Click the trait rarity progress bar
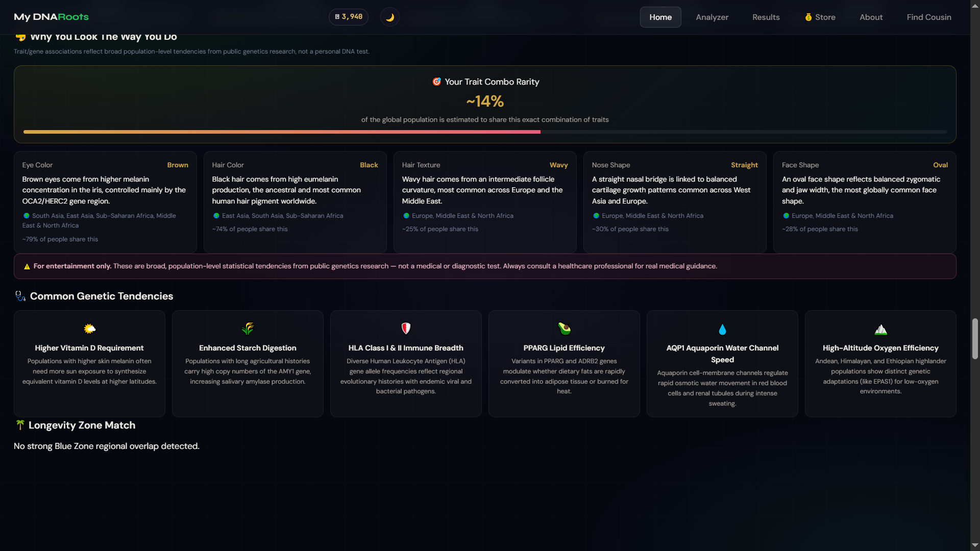Screen dimensions: 980x551 tap(485, 132)
